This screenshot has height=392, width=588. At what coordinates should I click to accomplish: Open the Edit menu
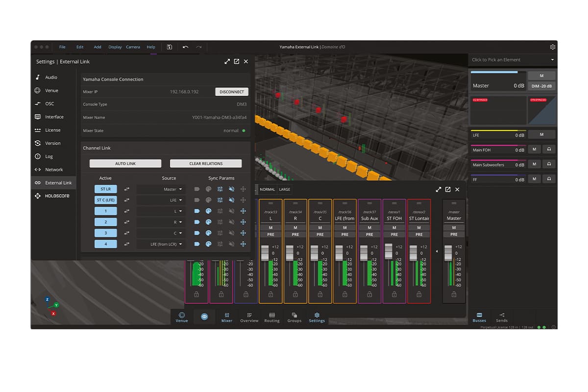(80, 47)
